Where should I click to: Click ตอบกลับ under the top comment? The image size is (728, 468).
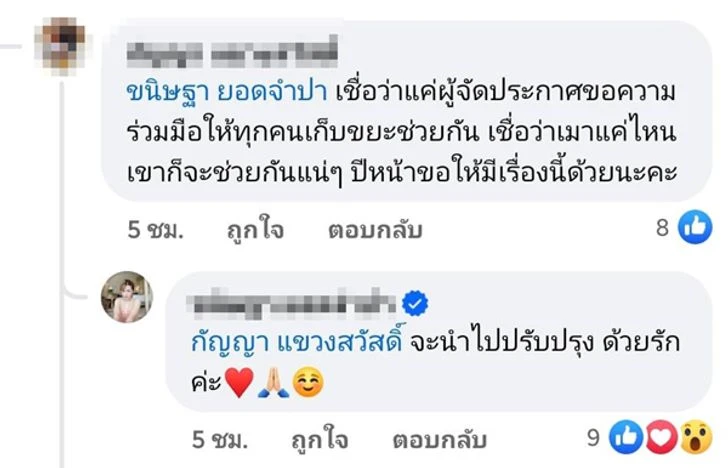[x=375, y=230]
